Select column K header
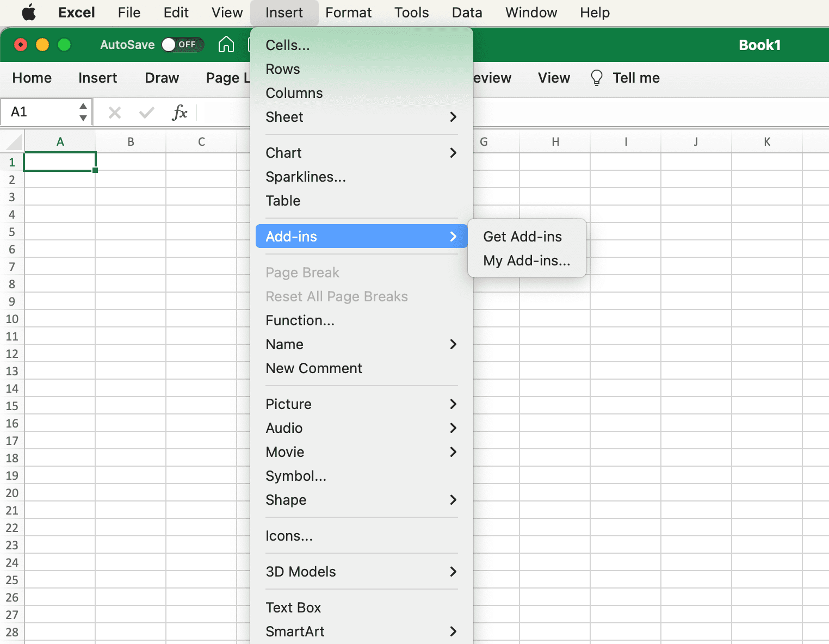829x644 pixels. click(x=767, y=142)
